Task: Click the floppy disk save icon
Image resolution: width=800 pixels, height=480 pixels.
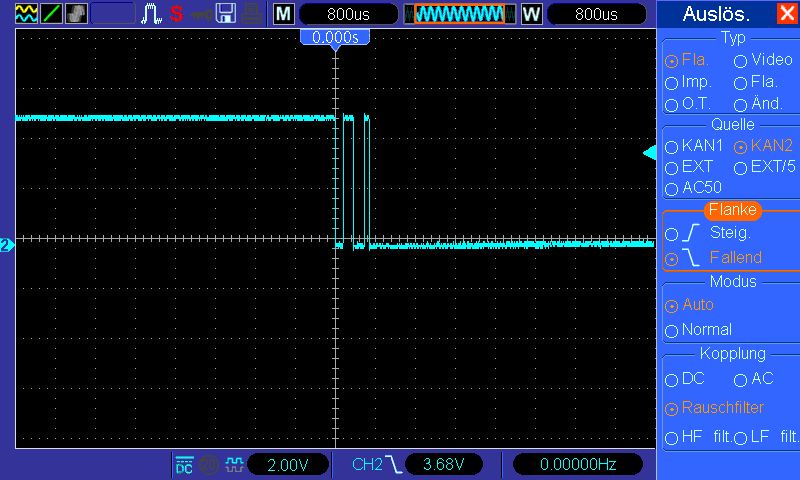Action: coord(226,14)
